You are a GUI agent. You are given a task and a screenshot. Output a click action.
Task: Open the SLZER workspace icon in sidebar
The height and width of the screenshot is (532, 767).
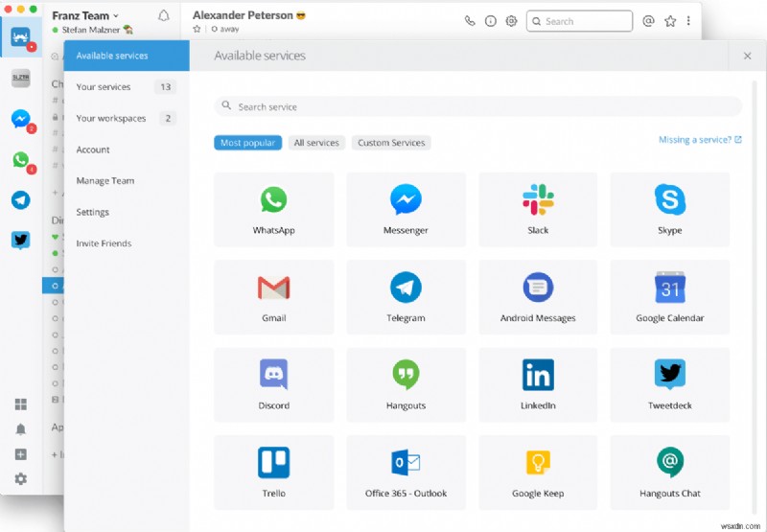[20, 78]
